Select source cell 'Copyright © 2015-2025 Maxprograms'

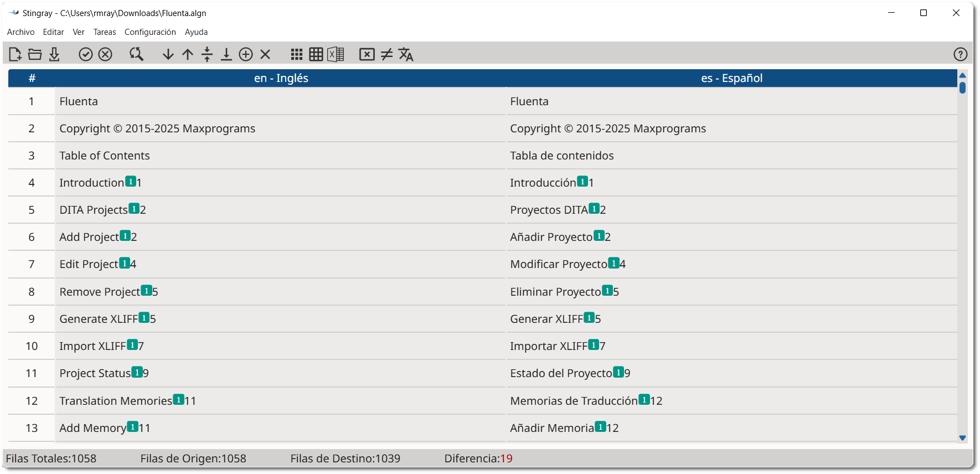click(x=281, y=128)
